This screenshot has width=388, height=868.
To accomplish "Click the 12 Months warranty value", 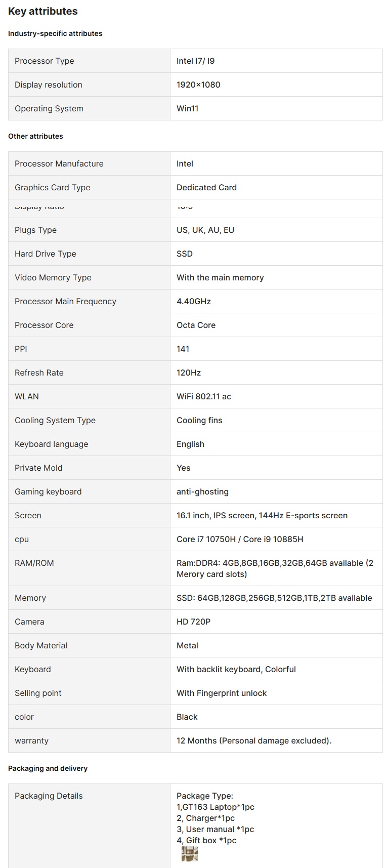I will coord(254,740).
